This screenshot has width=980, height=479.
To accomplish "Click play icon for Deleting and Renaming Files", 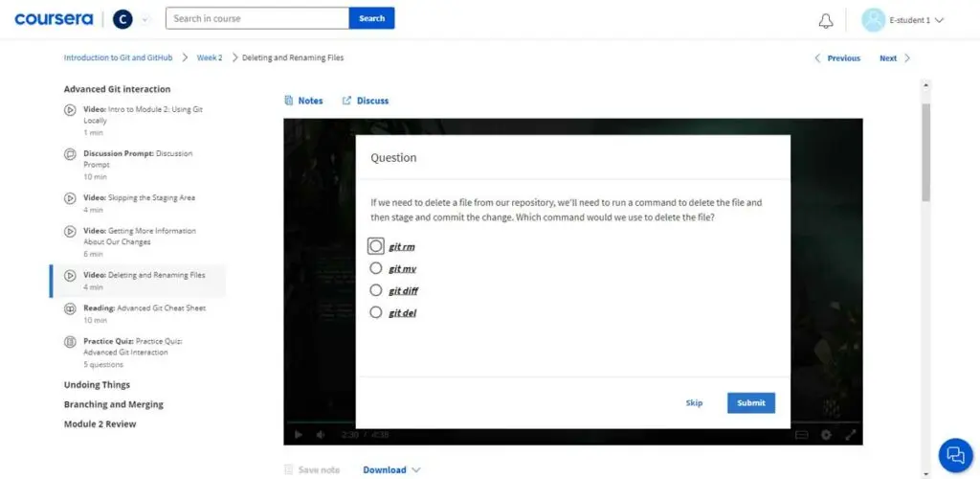I will pos(70,275).
